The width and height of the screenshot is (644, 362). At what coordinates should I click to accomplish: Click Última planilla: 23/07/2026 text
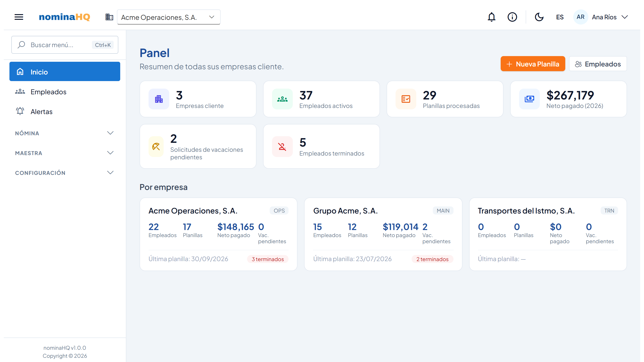(x=352, y=259)
